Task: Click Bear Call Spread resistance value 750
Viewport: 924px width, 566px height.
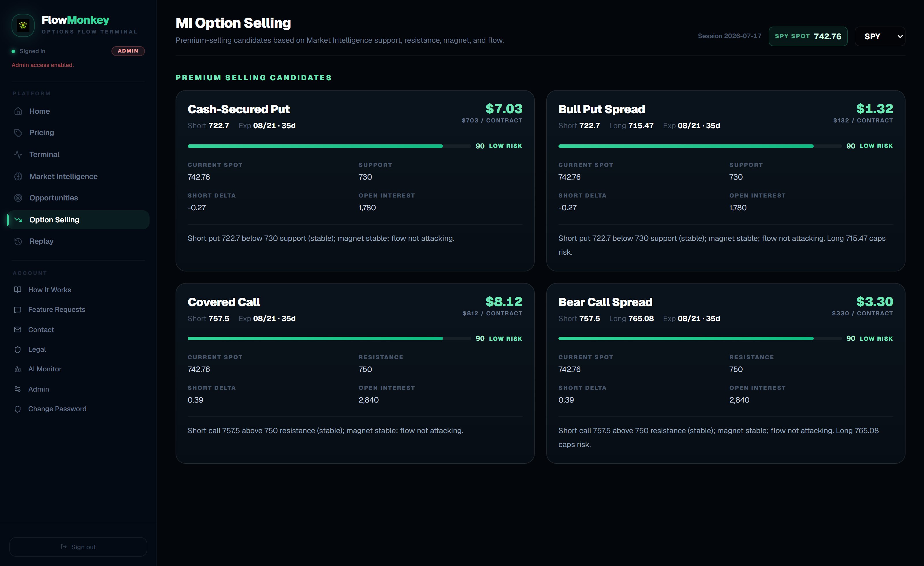Action: (736, 369)
